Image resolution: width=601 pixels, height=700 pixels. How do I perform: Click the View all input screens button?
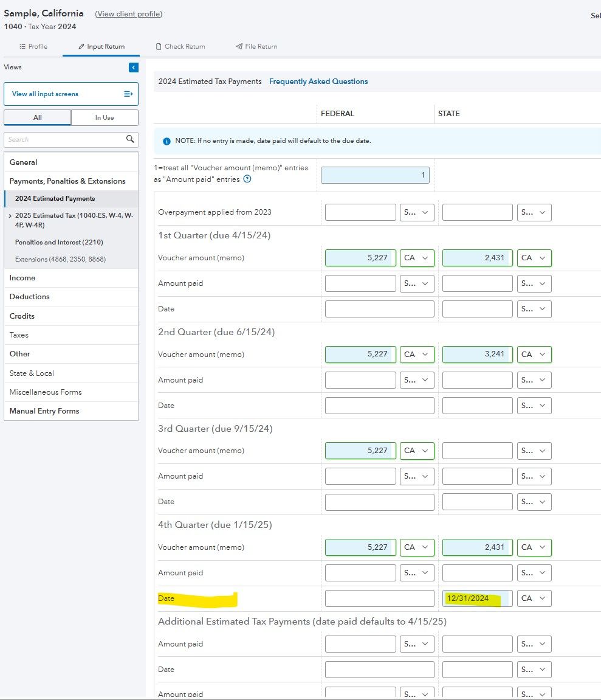coord(70,94)
